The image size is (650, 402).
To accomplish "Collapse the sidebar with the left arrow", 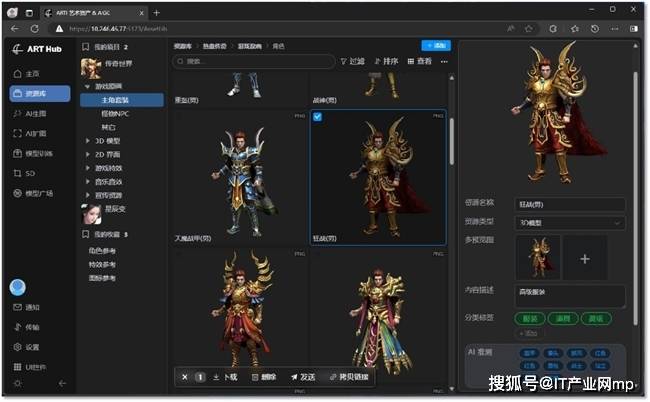I will tap(62, 383).
